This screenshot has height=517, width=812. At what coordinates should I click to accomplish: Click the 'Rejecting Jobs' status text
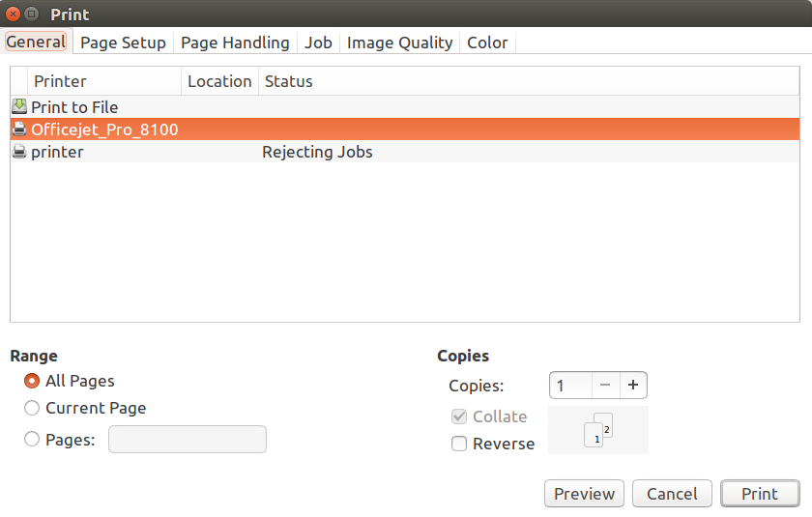tap(317, 152)
